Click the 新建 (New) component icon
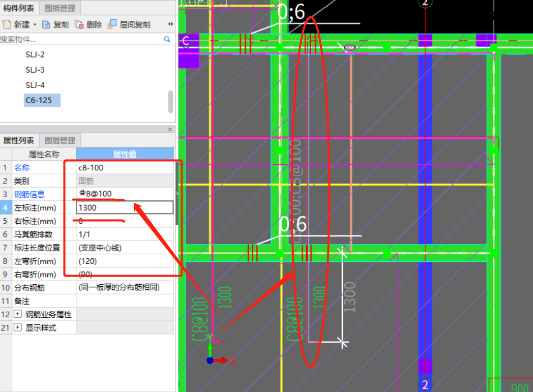This screenshot has width=533, height=392. point(7,24)
